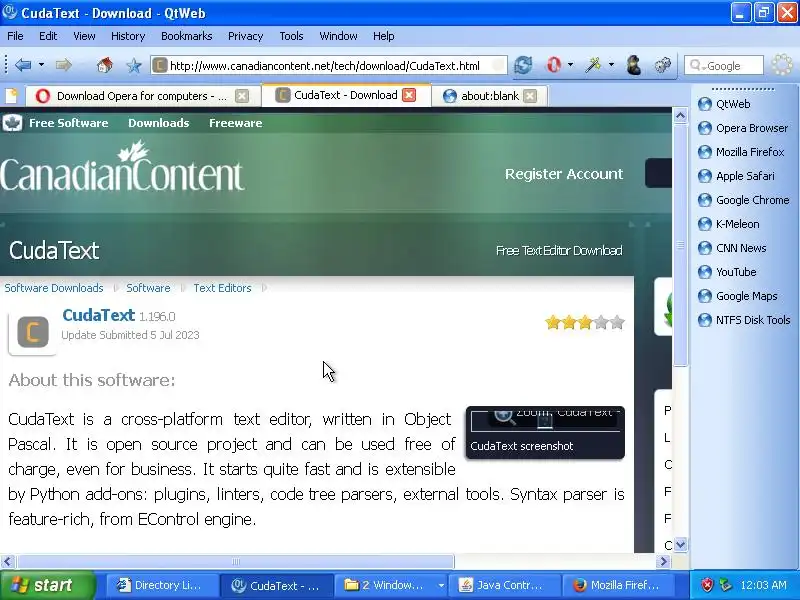Open the Home page icon
The image size is (800, 600).
click(105, 65)
